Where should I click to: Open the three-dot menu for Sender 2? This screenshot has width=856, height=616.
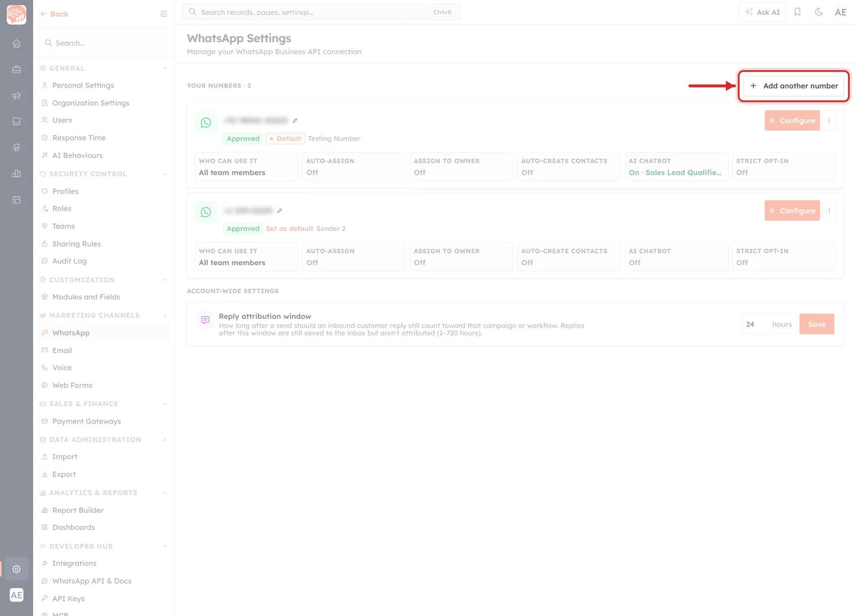tap(829, 211)
